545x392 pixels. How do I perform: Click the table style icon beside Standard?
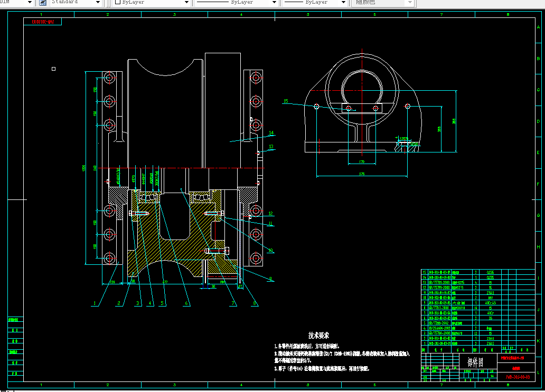pyautogui.click(x=43, y=3)
